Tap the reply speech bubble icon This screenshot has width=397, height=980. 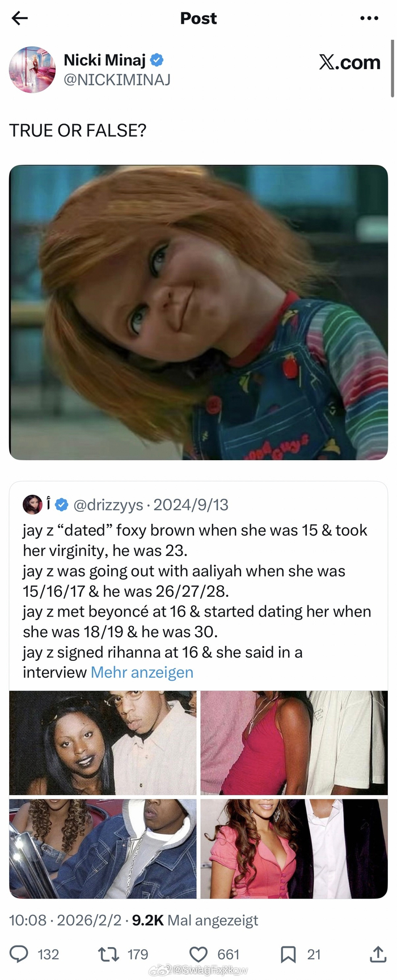click(x=19, y=954)
